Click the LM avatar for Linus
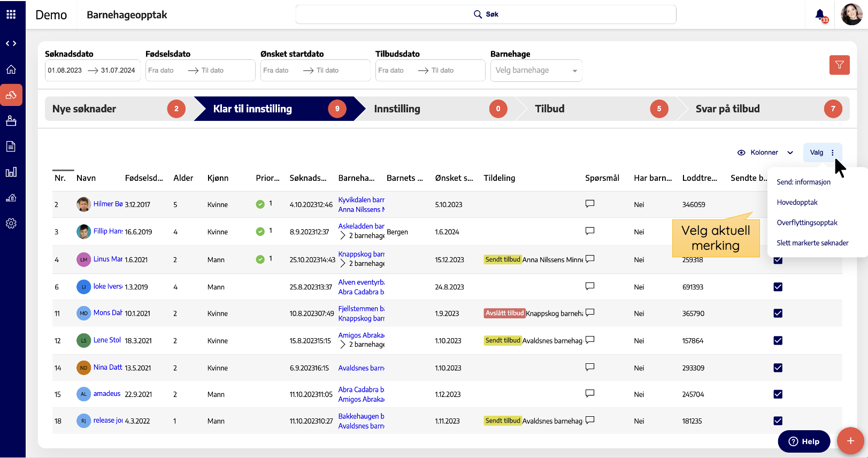Viewport: 868px width, 458px height. [x=84, y=259]
